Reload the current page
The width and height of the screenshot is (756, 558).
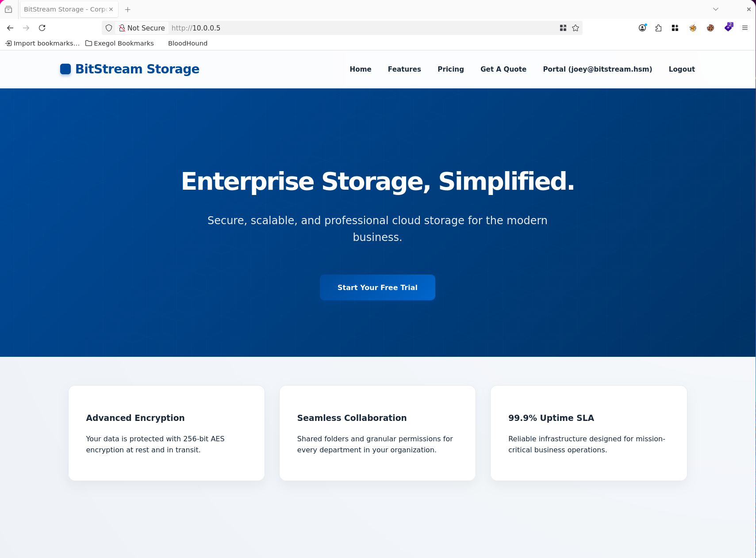pos(42,28)
